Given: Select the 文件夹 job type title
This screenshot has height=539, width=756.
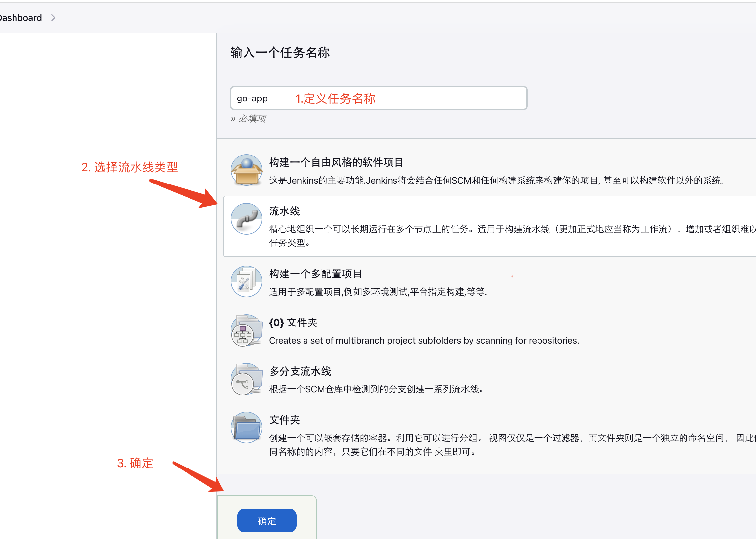Looking at the screenshot, I should (284, 420).
